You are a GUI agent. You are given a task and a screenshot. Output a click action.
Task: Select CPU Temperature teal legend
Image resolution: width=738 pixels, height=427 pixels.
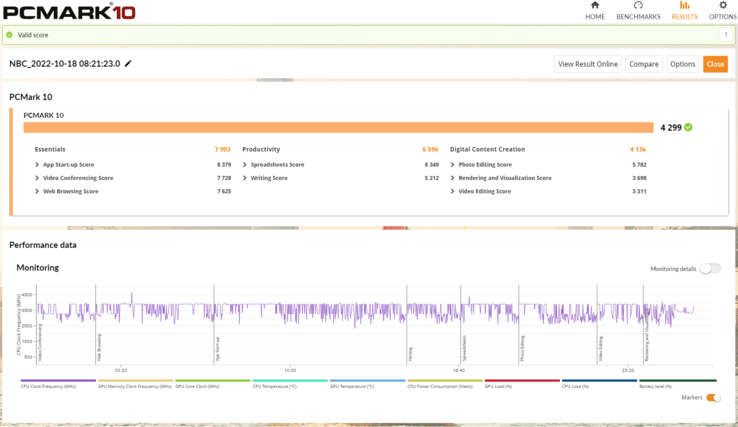(x=289, y=384)
